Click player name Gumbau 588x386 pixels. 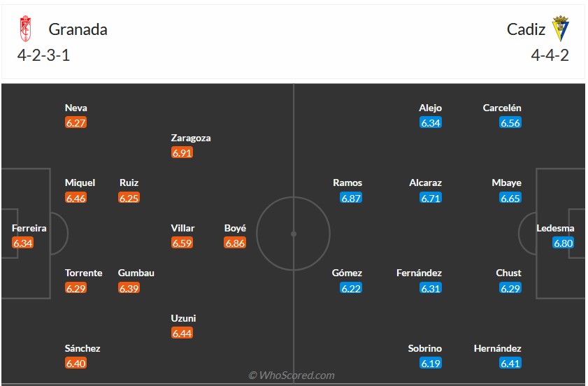(136, 273)
